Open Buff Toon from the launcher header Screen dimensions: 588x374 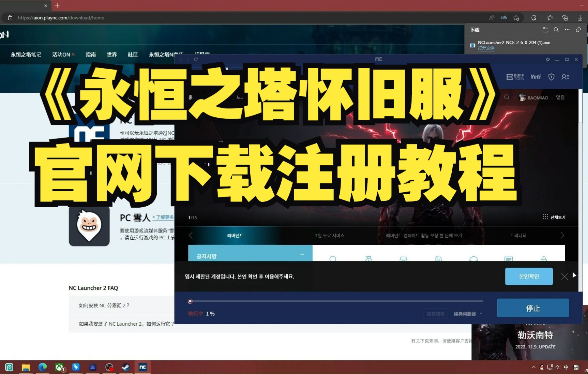tap(515, 77)
